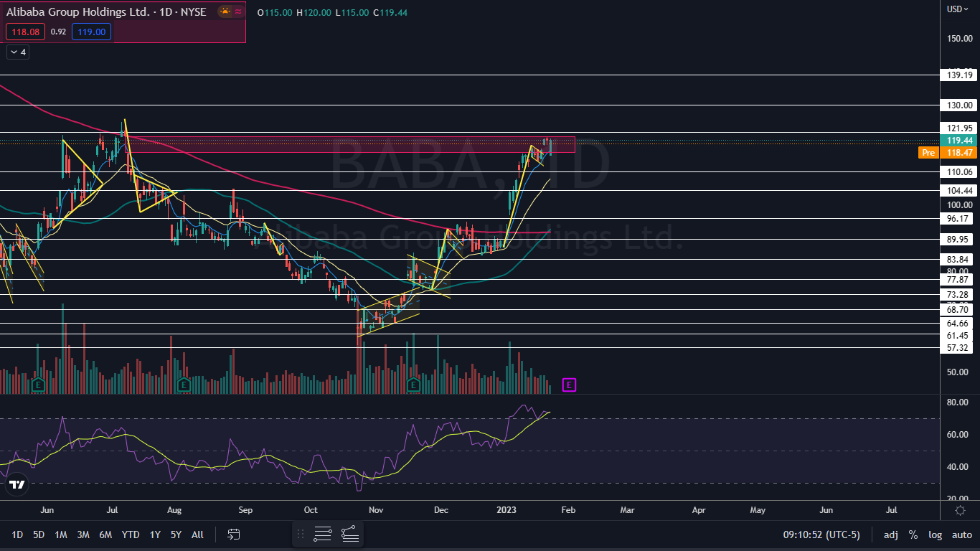The image size is (980, 551).
Task: Select the 5D time range
Action: point(39,534)
